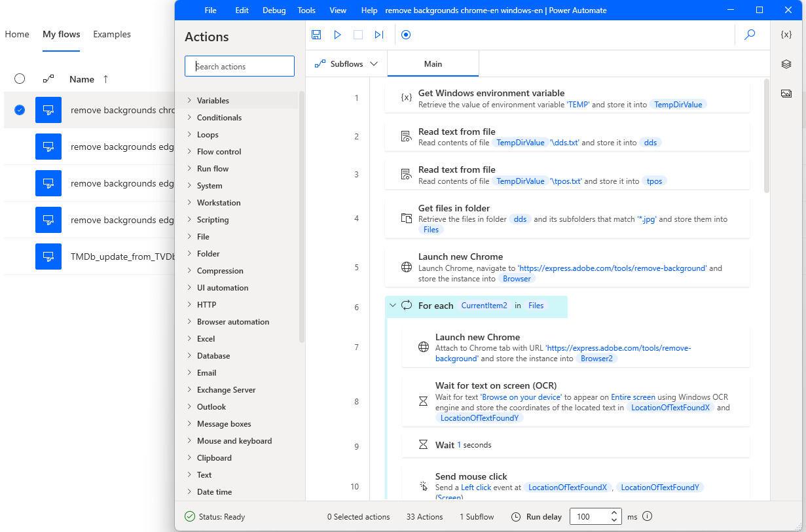Switch to Examples tab in console window
Screen dimensions: 806x532
coord(112,34)
